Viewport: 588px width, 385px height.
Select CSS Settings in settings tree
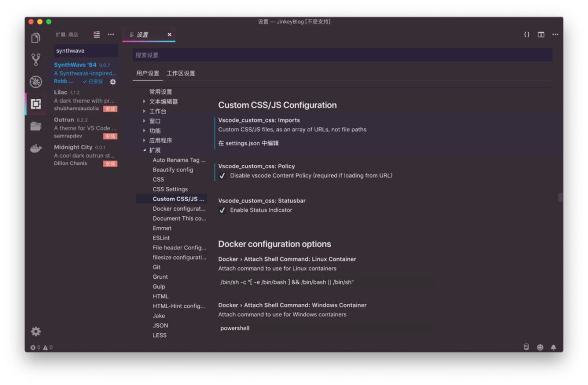pyautogui.click(x=170, y=190)
